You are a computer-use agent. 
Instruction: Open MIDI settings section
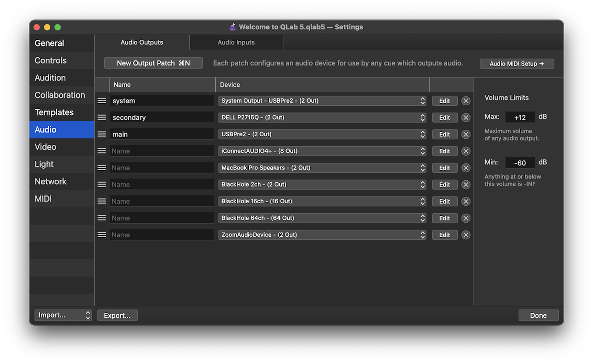[x=62, y=199]
